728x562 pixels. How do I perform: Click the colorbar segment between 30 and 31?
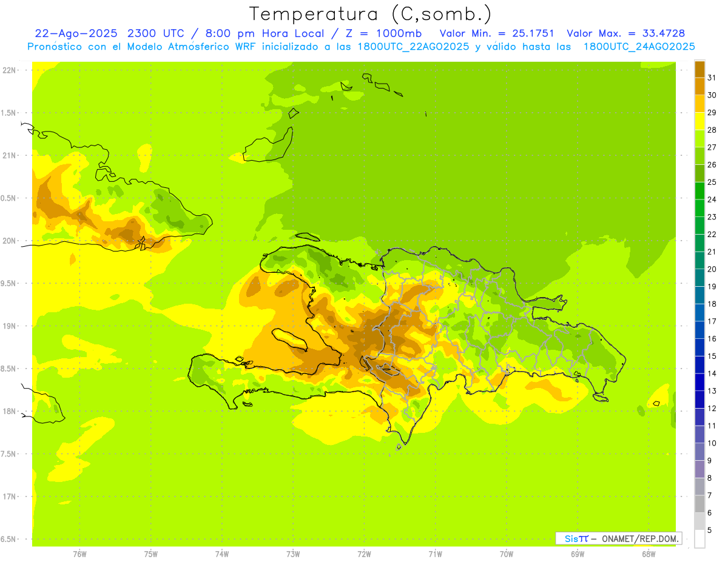(699, 87)
